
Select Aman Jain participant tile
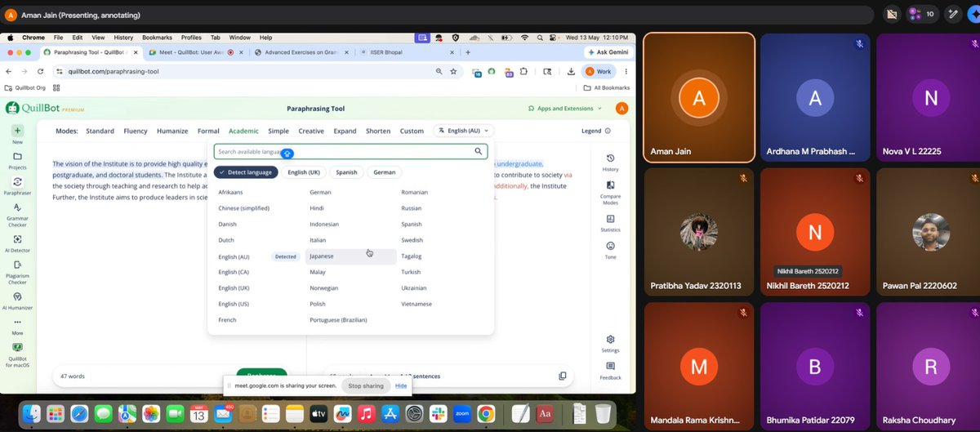pyautogui.click(x=698, y=97)
